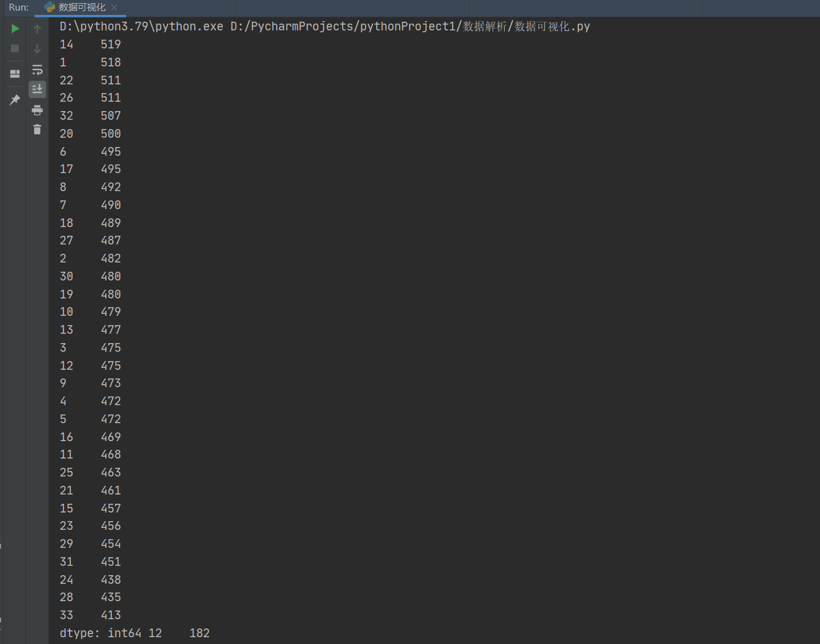Image resolution: width=820 pixels, height=644 pixels.
Task: Click the output row '23 456'
Action: point(91,526)
